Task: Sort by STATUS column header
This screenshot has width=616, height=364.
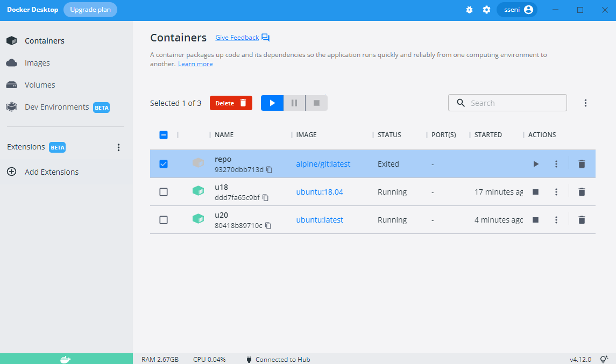Action: point(390,135)
